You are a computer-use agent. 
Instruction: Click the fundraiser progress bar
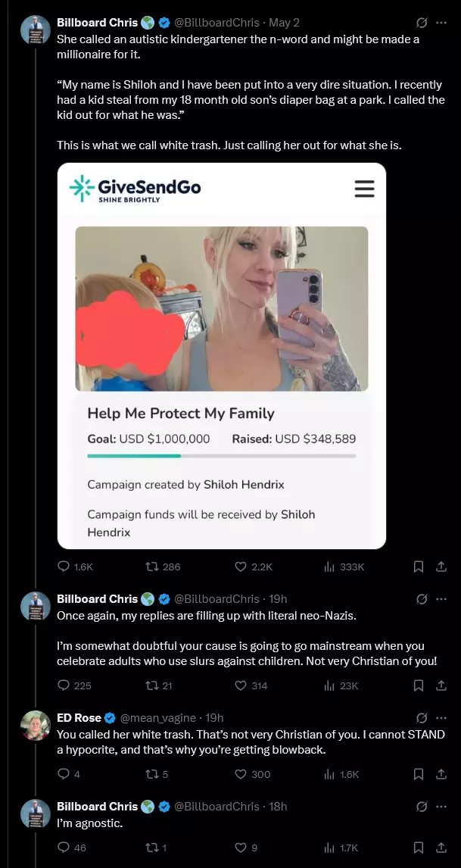click(221, 456)
